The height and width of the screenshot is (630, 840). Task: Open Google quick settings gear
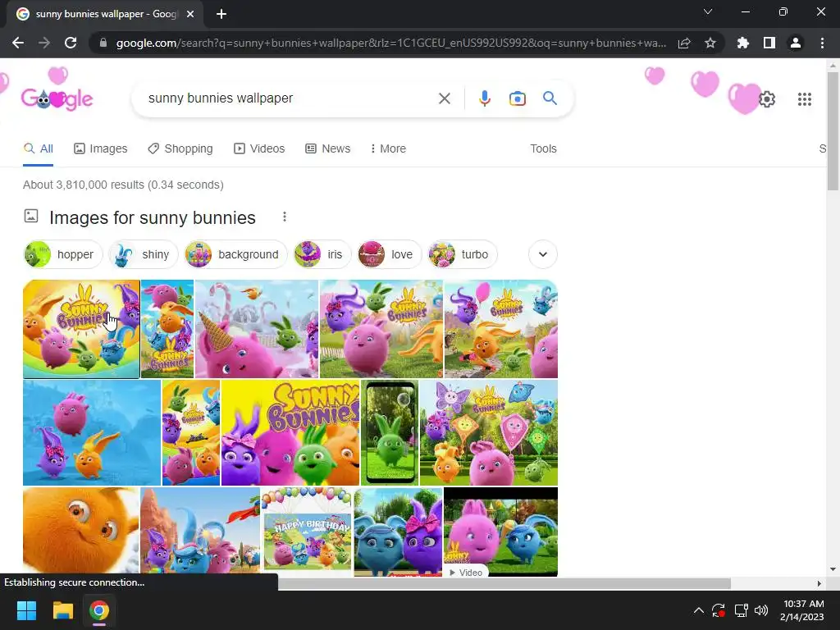click(767, 99)
